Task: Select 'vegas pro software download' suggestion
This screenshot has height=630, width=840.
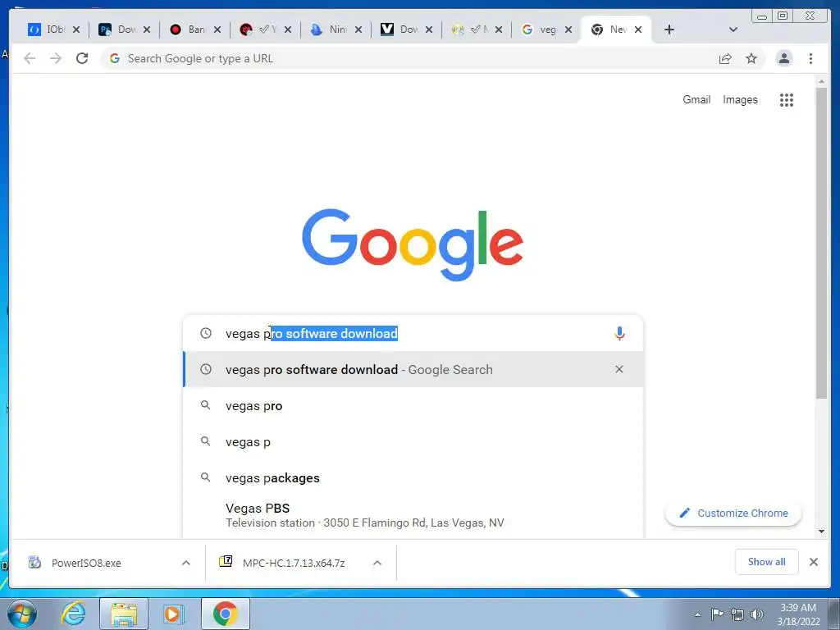Action: coord(413,369)
